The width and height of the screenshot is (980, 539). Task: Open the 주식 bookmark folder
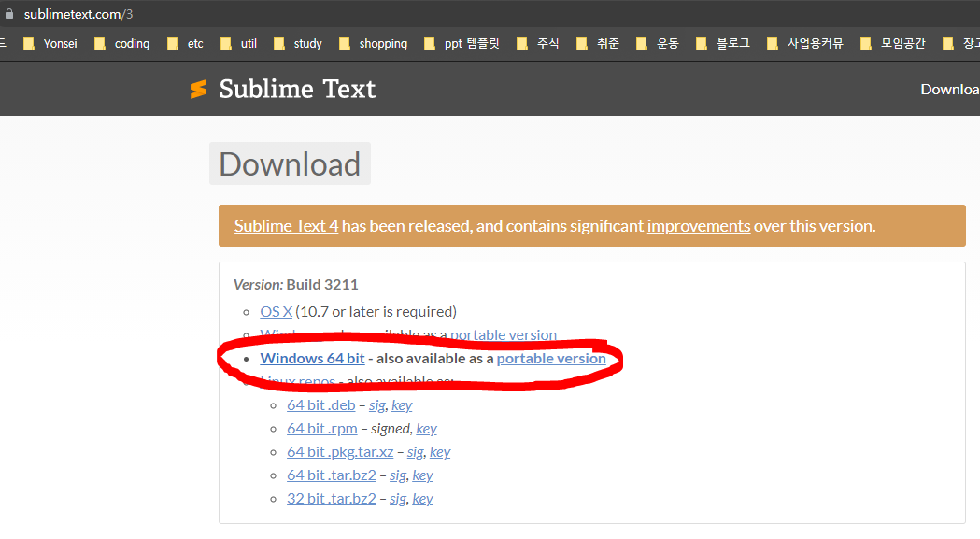pos(538,44)
